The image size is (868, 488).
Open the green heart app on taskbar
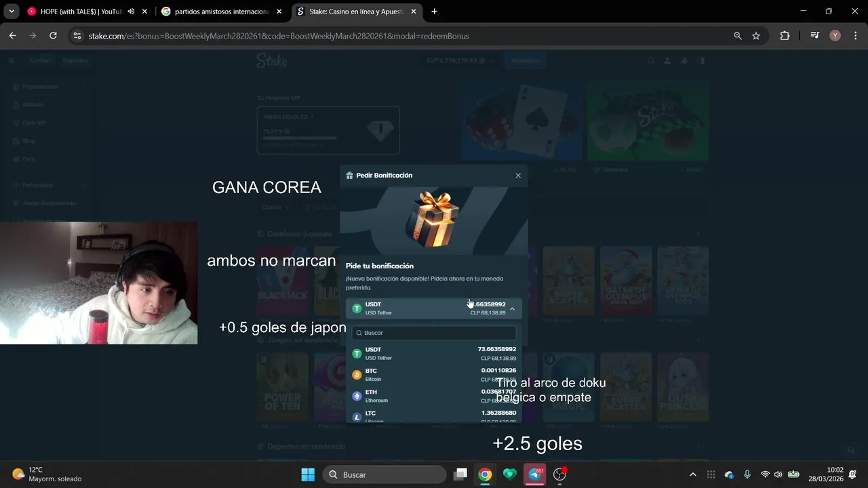510,474
